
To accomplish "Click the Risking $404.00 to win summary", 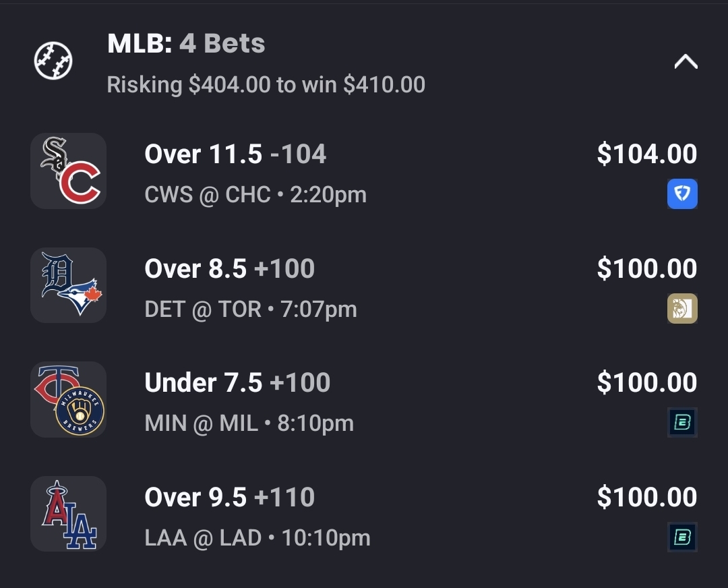I will point(266,85).
